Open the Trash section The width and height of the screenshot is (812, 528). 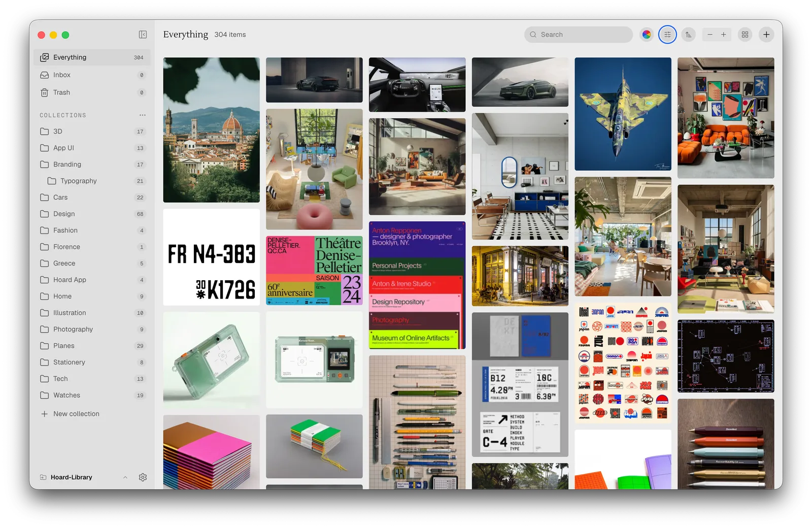(x=92, y=92)
